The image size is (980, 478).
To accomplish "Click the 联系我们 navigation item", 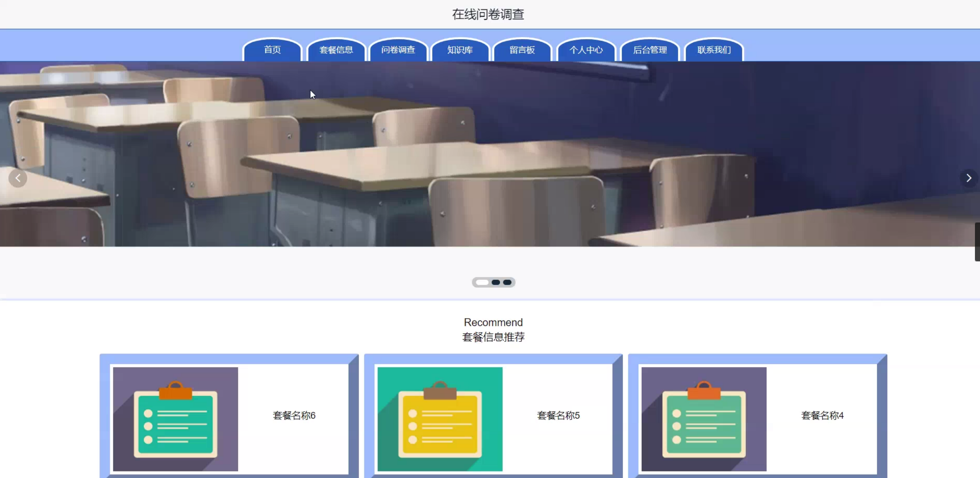I will [x=714, y=50].
